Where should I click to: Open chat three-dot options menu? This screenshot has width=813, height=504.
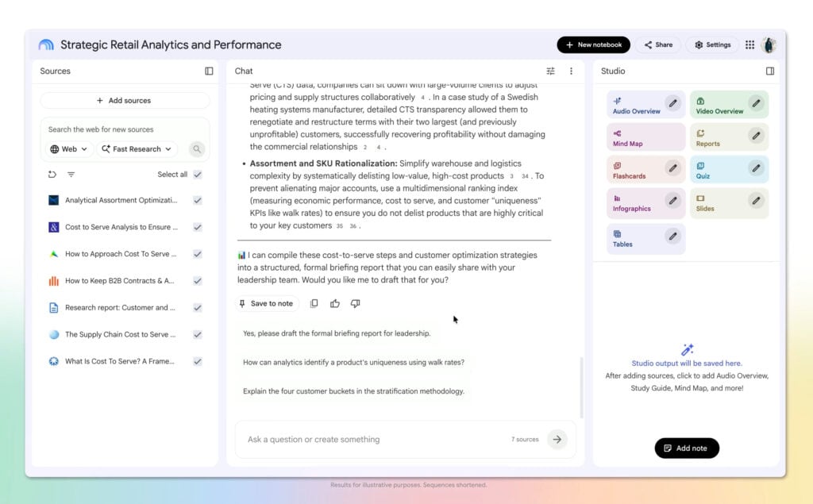[571, 71]
